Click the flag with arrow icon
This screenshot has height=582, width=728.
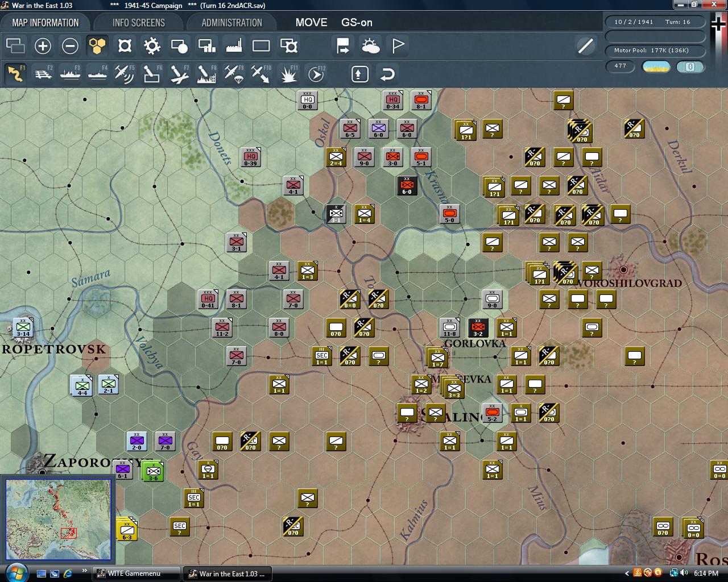click(x=343, y=45)
